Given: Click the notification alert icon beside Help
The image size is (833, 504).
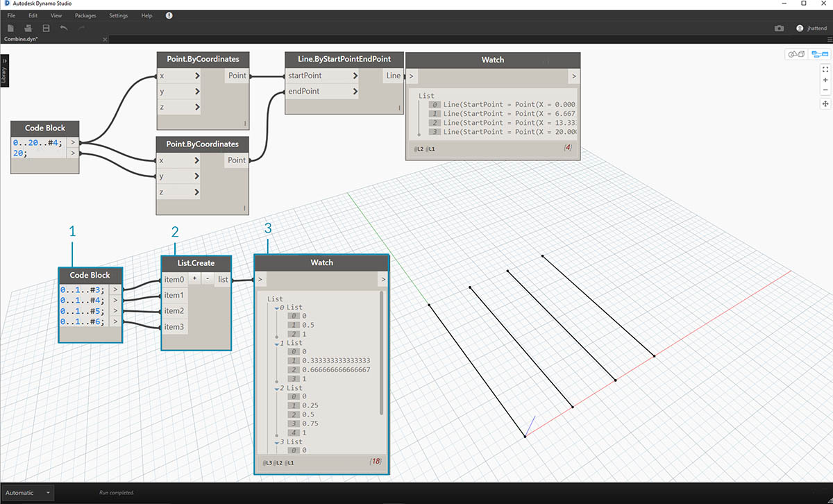Looking at the screenshot, I should 169,15.
